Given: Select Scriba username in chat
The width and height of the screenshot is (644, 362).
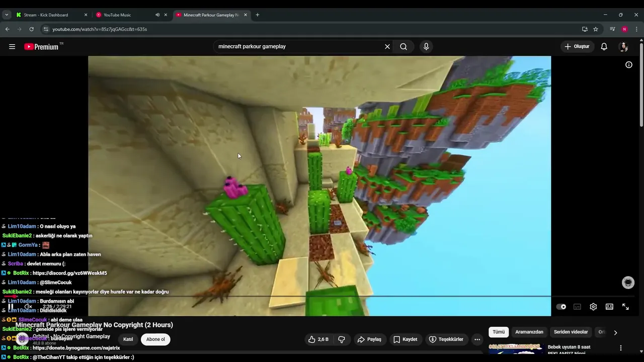Looking at the screenshot, I should (16, 264).
